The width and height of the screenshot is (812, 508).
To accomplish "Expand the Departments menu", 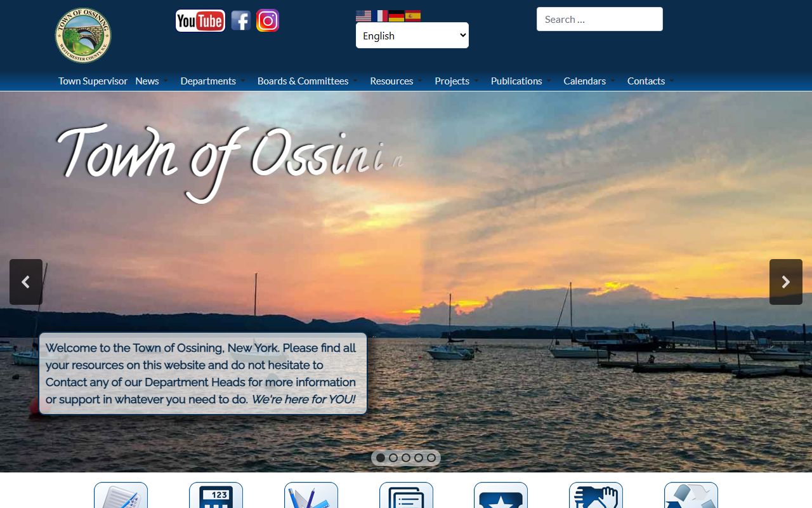I will pos(213,81).
